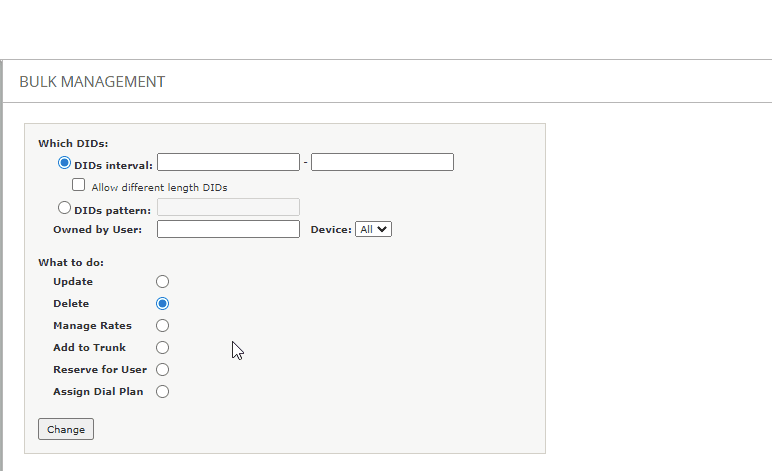Image resolution: width=772 pixels, height=471 pixels.
Task: Focus the DIDs interval start field
Action: (228, 162)
